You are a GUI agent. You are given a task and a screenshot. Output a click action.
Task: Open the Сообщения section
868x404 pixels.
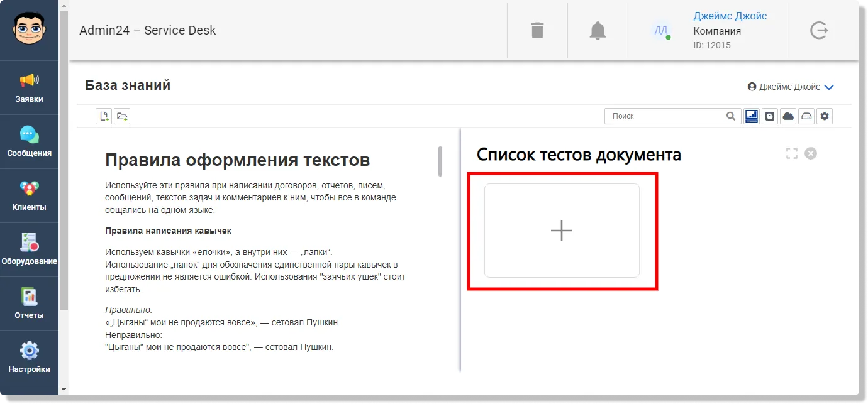click(29, 142)
